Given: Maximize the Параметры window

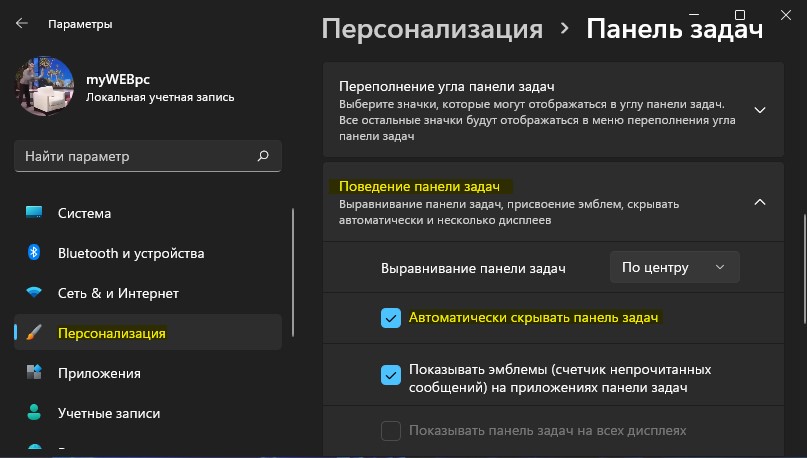Looking at the screenshot, I should click(740, 15).
